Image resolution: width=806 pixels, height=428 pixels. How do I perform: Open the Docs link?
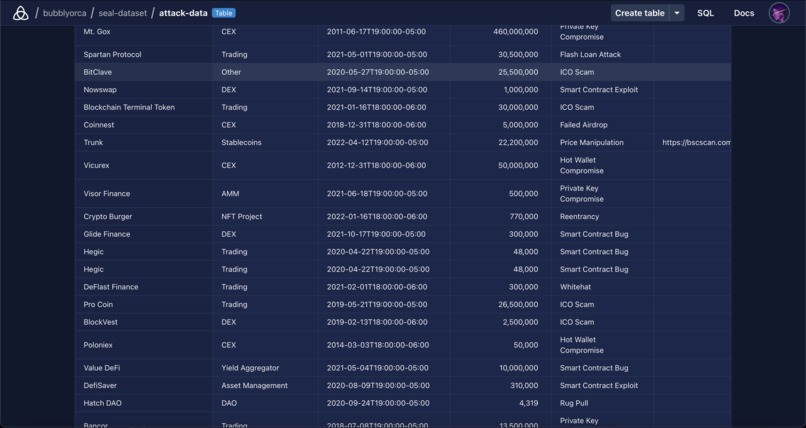(x=744, y=13)
